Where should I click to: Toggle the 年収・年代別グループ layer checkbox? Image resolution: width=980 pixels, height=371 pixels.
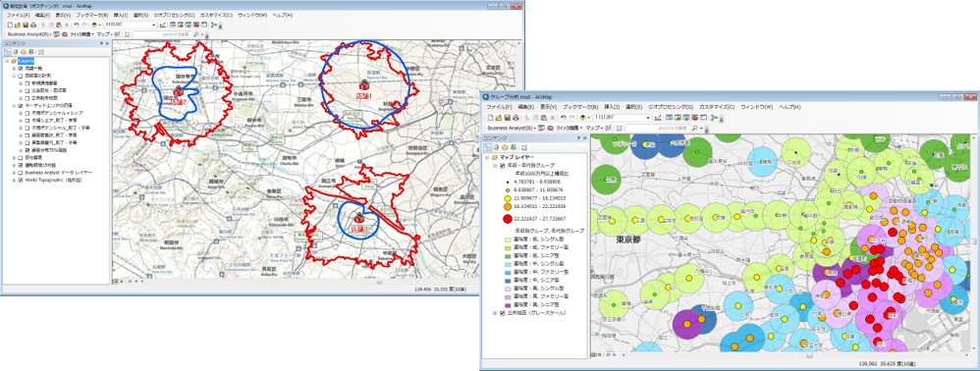pyautogui.click(x=503, y=166)
